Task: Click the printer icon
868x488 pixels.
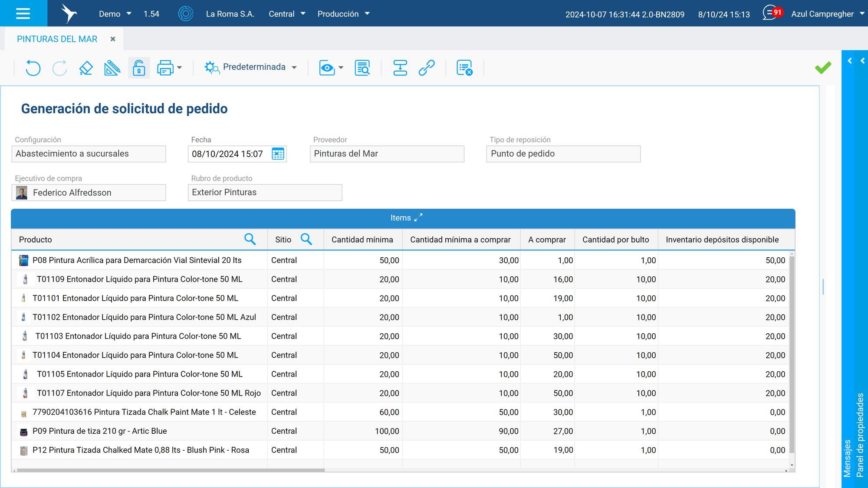Action: coord(165,68)
